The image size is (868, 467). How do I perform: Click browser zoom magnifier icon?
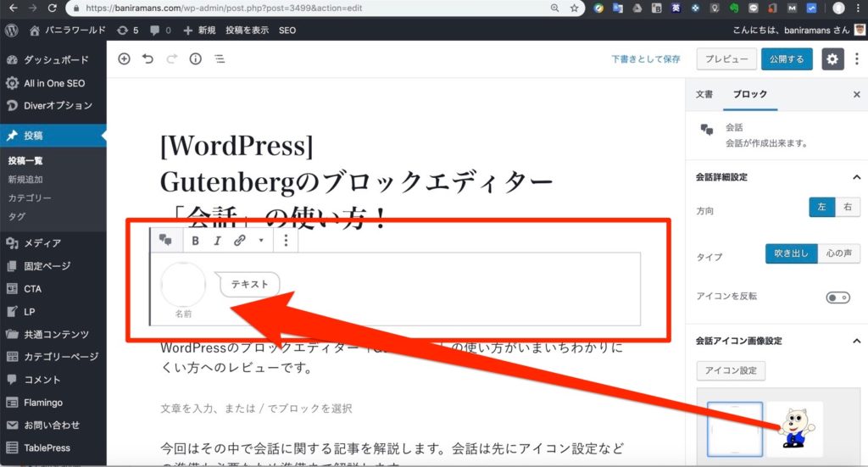click(x=554, y=8)
